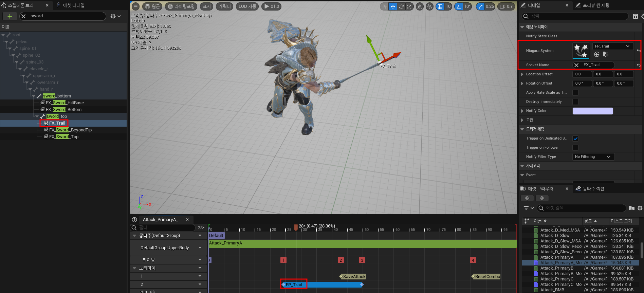Open the viewport hamburger menu
This screenshot has height=293, width=644.
coord(135,6)
